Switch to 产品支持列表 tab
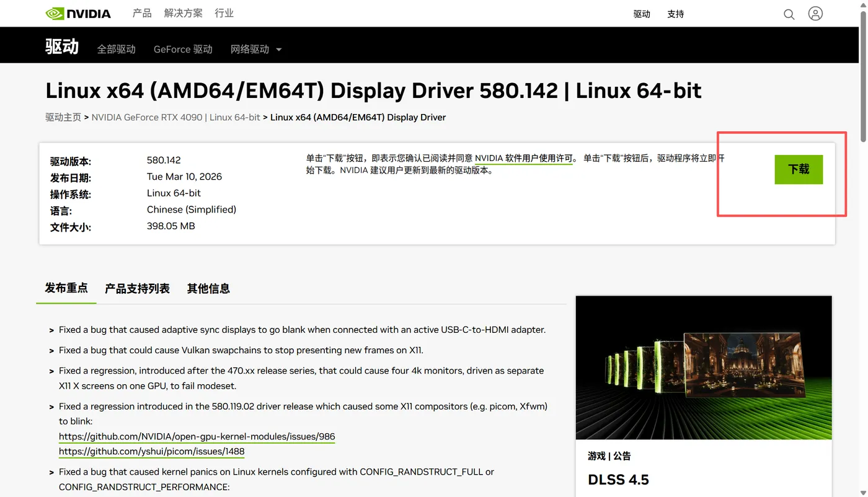Screen dimensions: 868x497 pyautogui.click(x=137, y=289)
